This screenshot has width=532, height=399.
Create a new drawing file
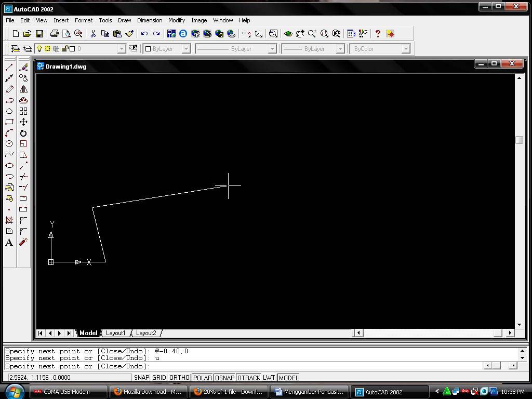click(16, 34)
